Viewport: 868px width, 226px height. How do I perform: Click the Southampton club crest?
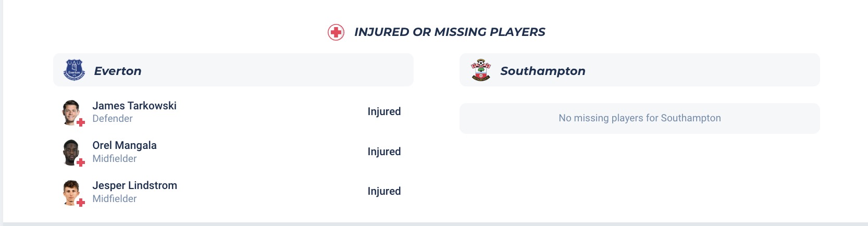(480, 70)
